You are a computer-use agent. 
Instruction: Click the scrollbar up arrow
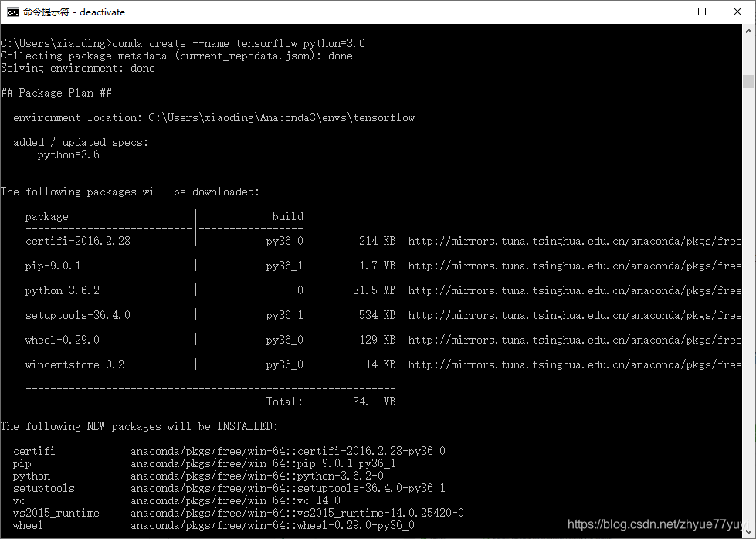[748, 30]
